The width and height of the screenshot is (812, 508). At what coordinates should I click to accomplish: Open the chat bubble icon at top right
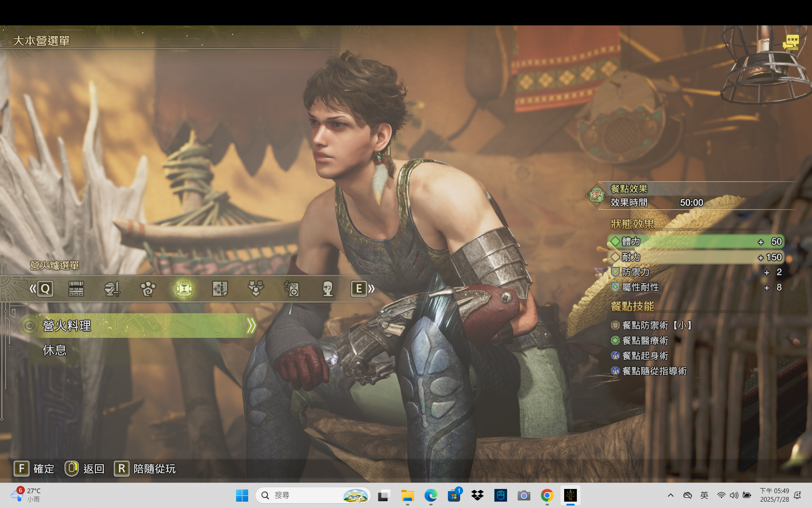790,42
